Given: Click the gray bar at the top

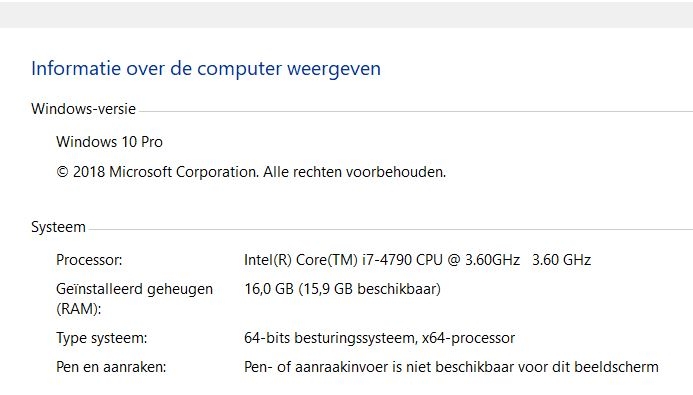Looking at the screenshot, I should 346,14.
